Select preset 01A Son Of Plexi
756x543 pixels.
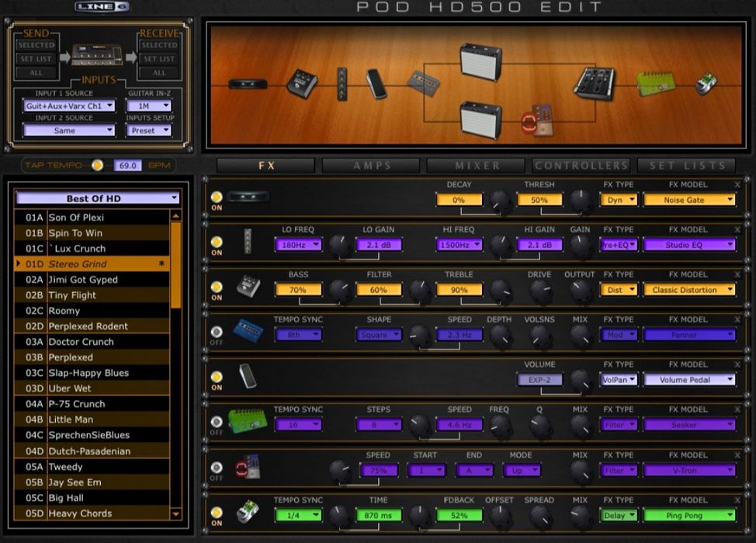coord(92,218)
